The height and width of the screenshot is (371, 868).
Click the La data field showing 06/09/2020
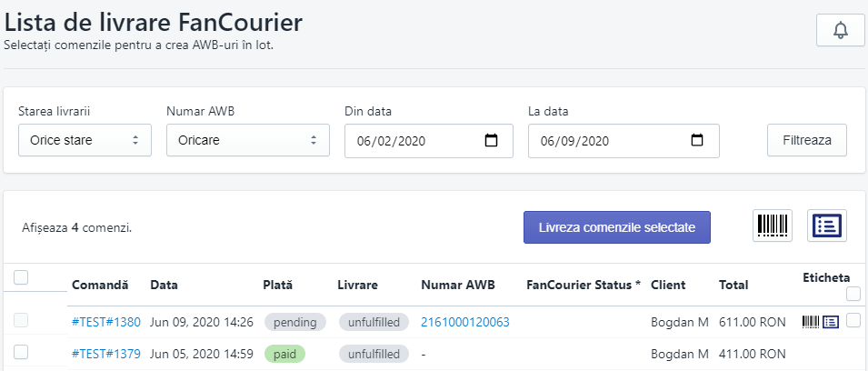pos(624,141)
